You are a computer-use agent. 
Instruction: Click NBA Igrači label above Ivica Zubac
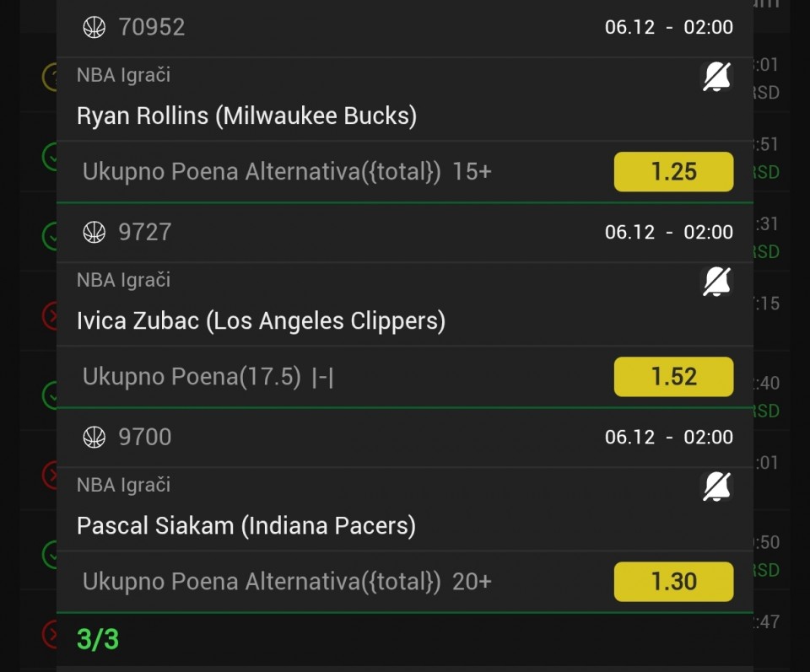coord(123,280)
